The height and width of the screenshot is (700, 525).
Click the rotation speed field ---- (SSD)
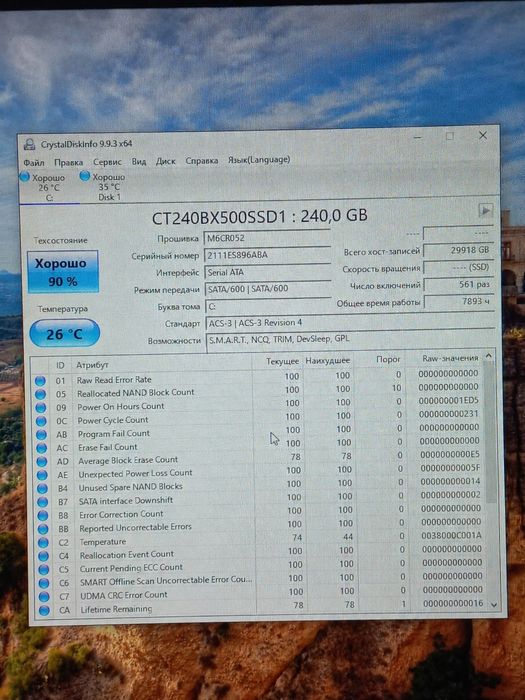[x=458, y=267]
